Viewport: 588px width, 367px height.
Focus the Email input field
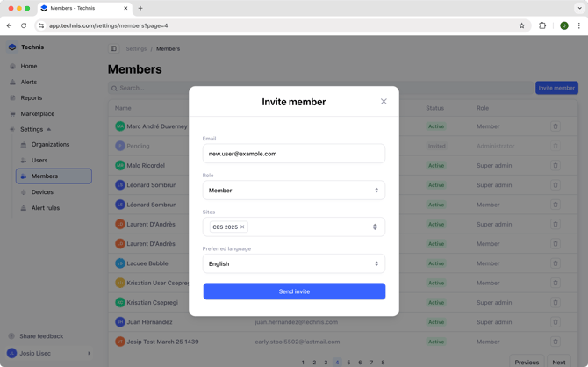click(294, 154)
